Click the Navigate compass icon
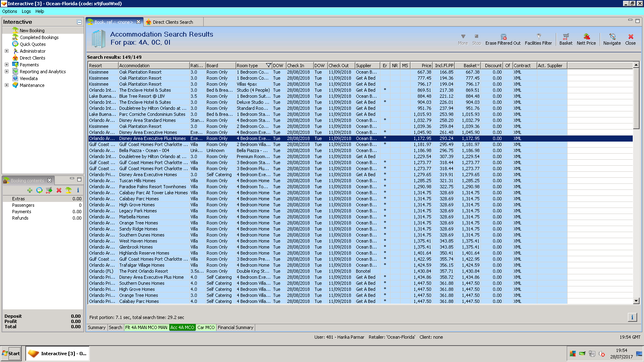 (612, 37)
